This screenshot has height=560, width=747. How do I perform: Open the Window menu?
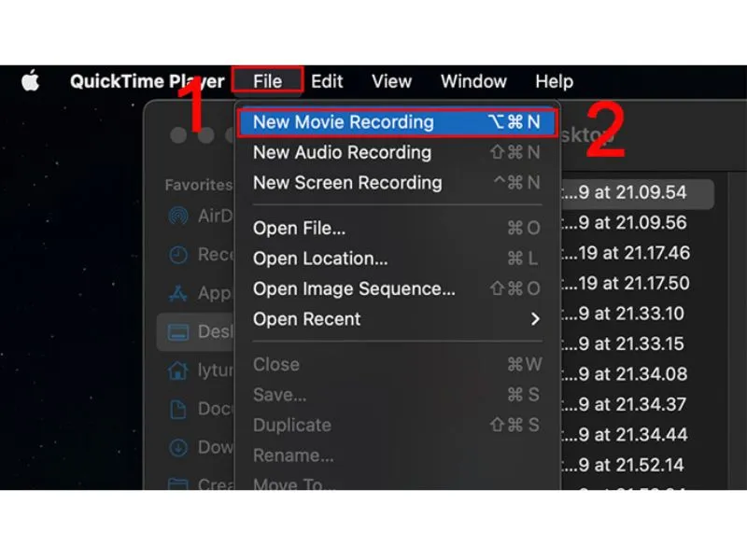(473, 81)
